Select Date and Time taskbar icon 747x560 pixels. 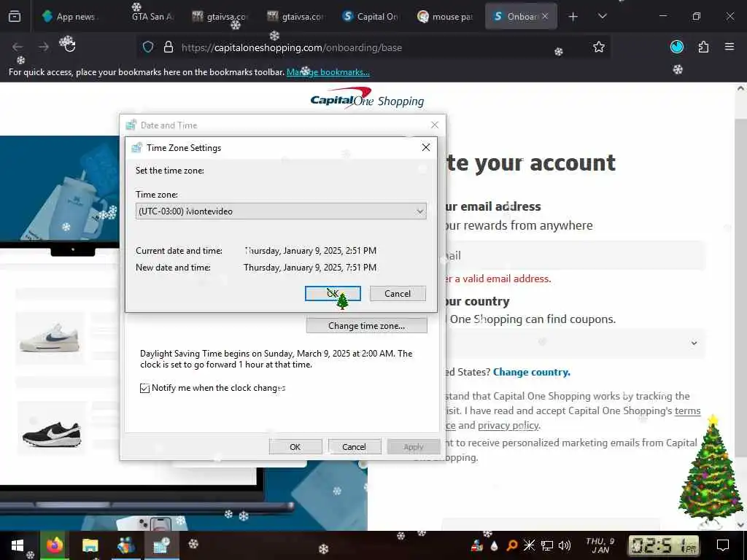[161, 545]
